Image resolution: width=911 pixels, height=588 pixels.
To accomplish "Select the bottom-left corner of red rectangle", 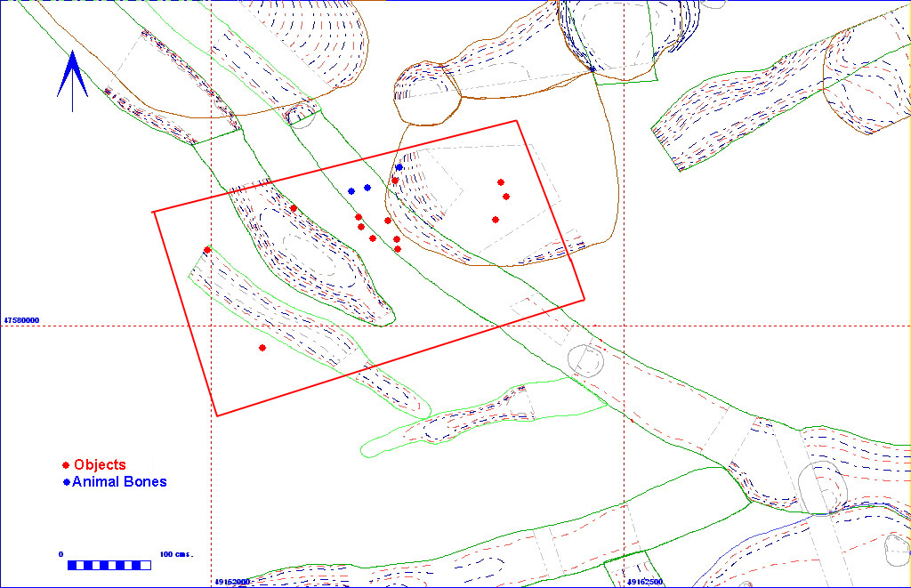I will 217,415.
